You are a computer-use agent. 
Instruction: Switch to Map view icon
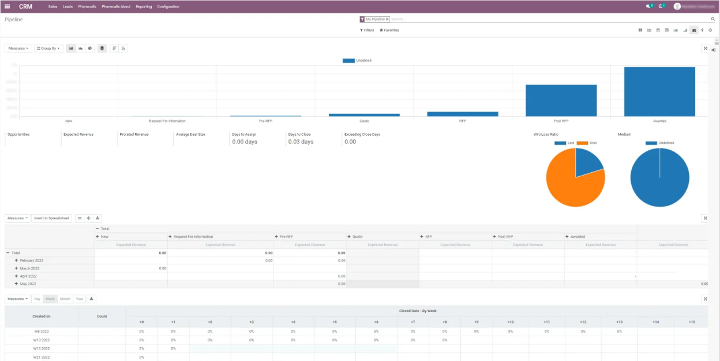[703, 30]
